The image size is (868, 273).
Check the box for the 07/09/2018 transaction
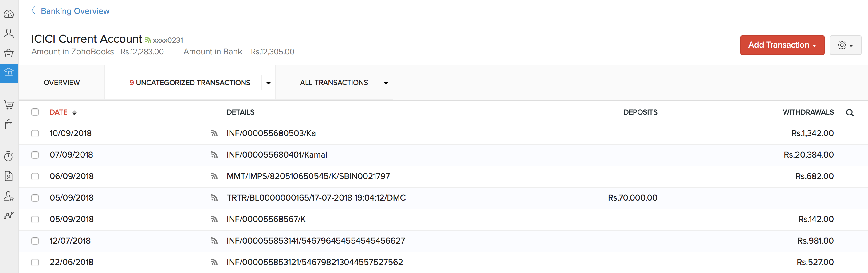(35, 155)
